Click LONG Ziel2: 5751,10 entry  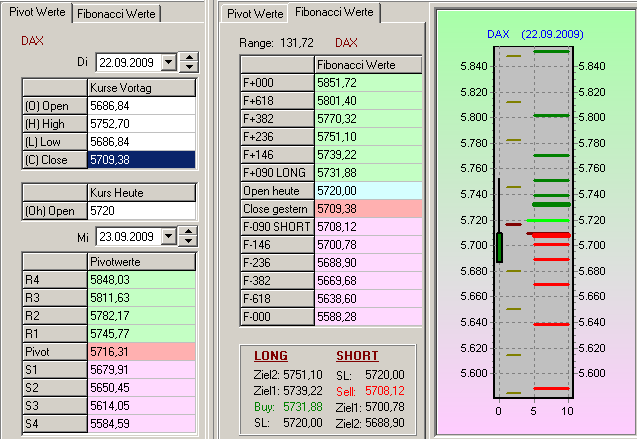coord(288,374)
